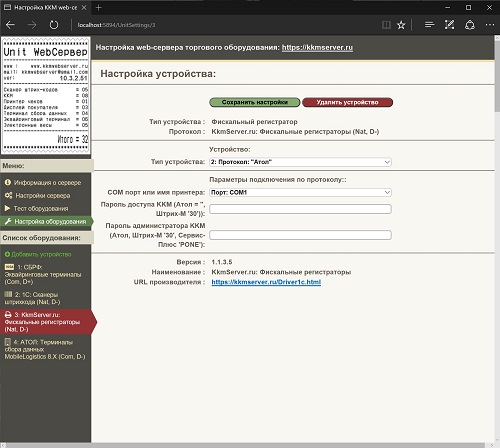The height and width of the screenshot is (448, 500).
Task: Click the green plus icon of 'Добавить устройство'
Action: tap(7, 254)
